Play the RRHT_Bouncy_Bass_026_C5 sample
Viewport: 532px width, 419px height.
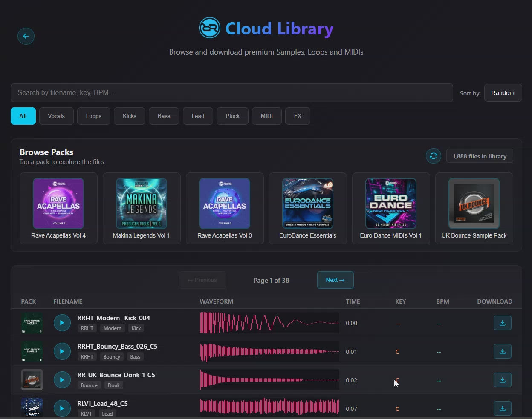click(x=62, y=351)
